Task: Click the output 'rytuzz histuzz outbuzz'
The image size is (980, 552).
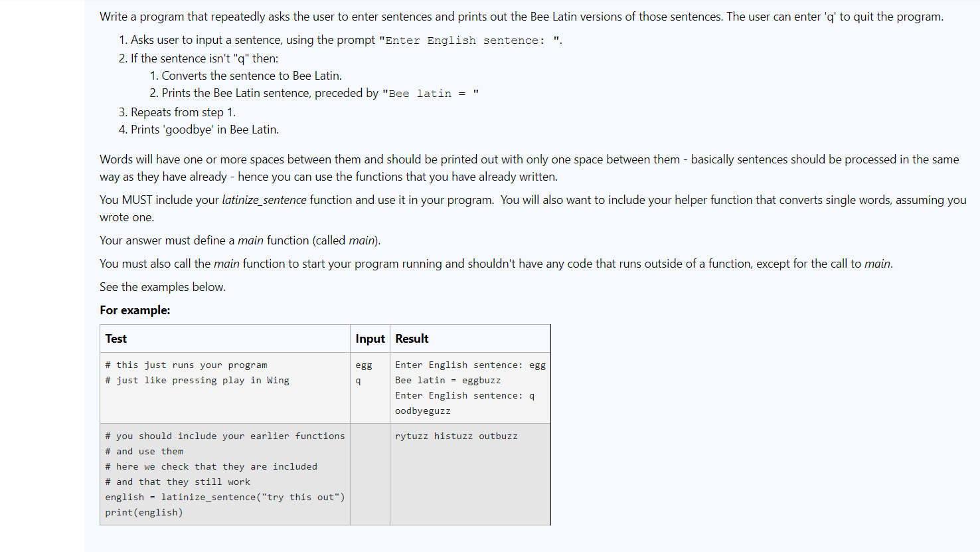Action: point(456,436)
